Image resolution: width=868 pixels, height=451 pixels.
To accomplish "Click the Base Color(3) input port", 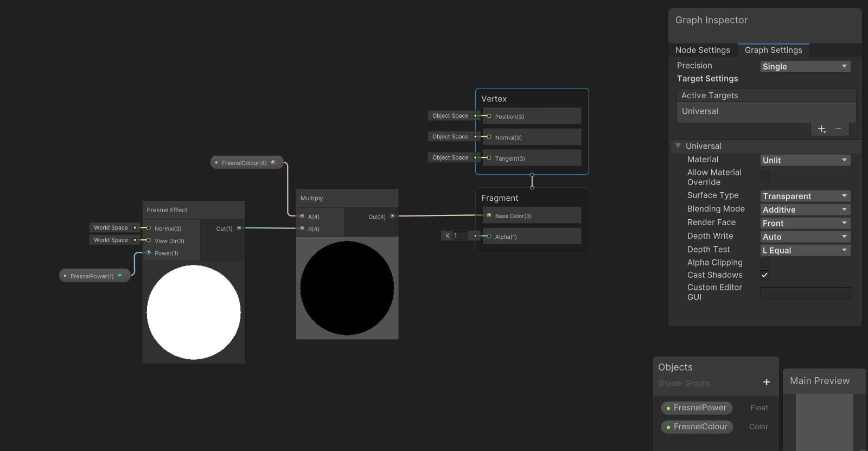I will [x=489, y=215].
